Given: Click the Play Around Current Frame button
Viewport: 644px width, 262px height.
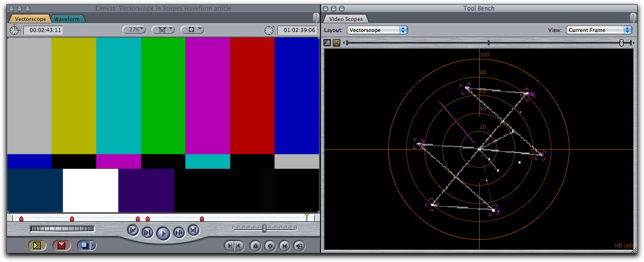Looking at the screenshot, I should (x=179, y=232).
